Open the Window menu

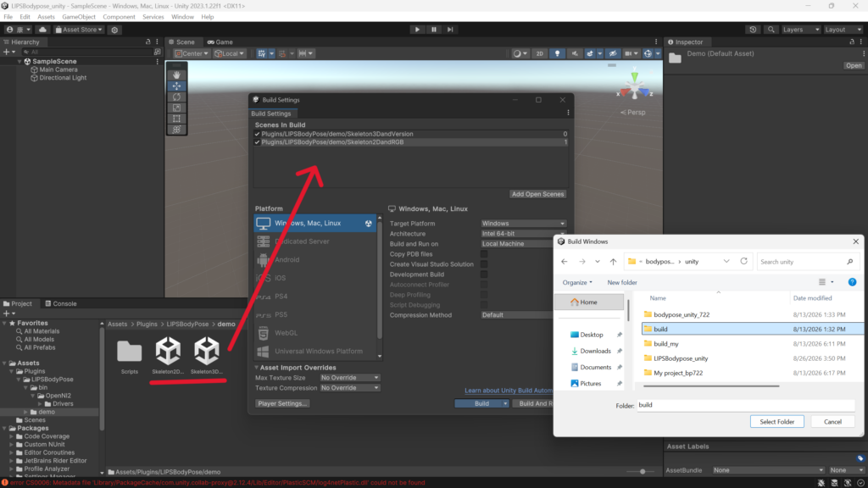click(182, 17)
